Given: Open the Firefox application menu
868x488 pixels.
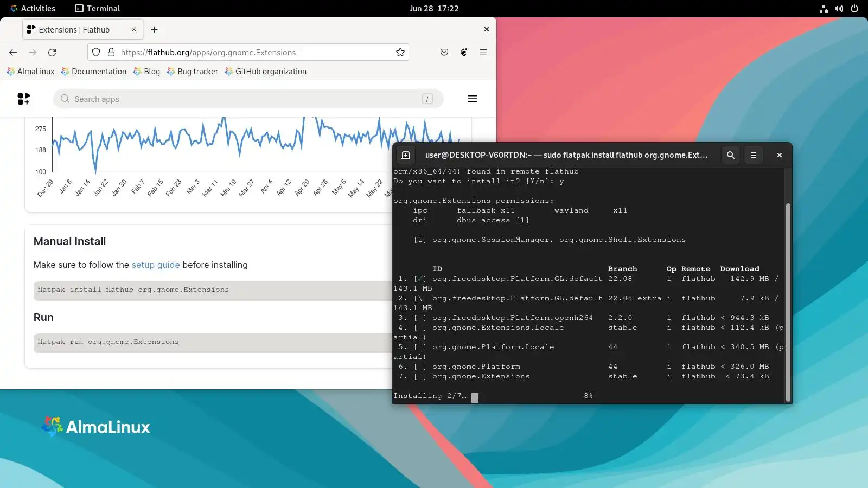Looking at the screenshot, I should coord(483,53).
